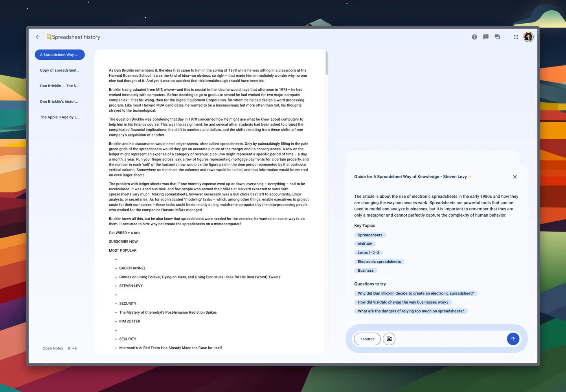Viewport: 566px width, 392px height.
Task: Click the KIM ZETTER list item
Action: [x=130, y=321]
